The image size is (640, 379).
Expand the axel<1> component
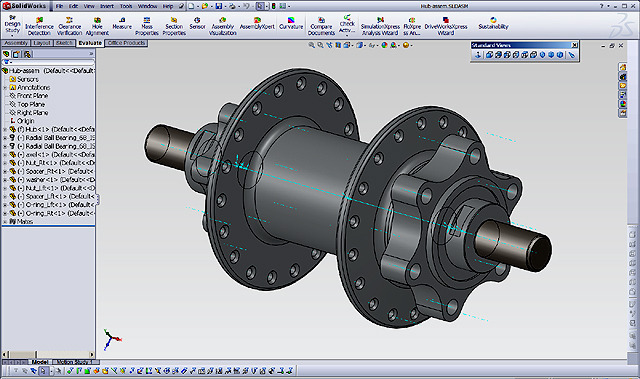pyautogui.click(x=5, y=155)
